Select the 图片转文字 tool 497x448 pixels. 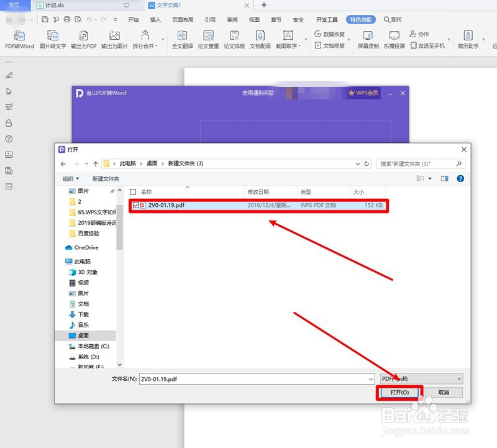pos(53,39)
